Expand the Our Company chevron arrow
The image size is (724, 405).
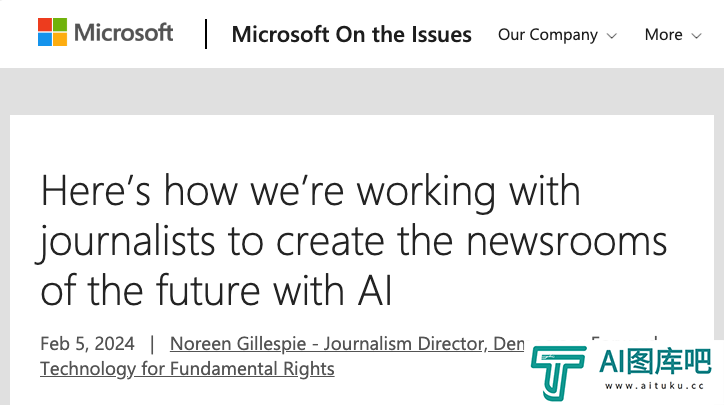tap(612, 36)
